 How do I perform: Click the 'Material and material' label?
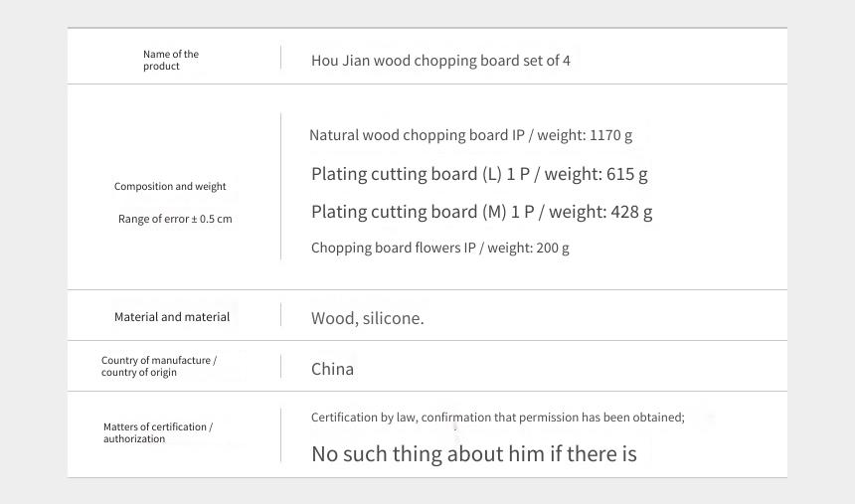(172, 317)
